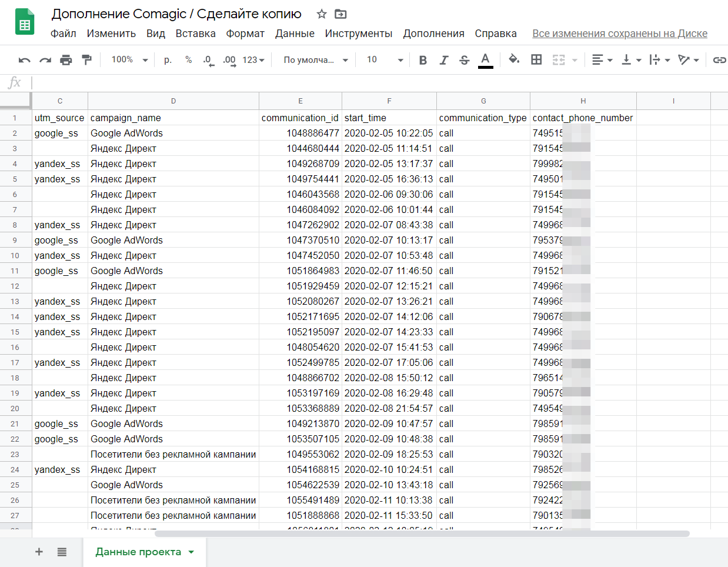The height and width of the screenshot is (567, 728).
Task: Select cell 2020-02-11 15:33:50
Action: tap(389, 515)
